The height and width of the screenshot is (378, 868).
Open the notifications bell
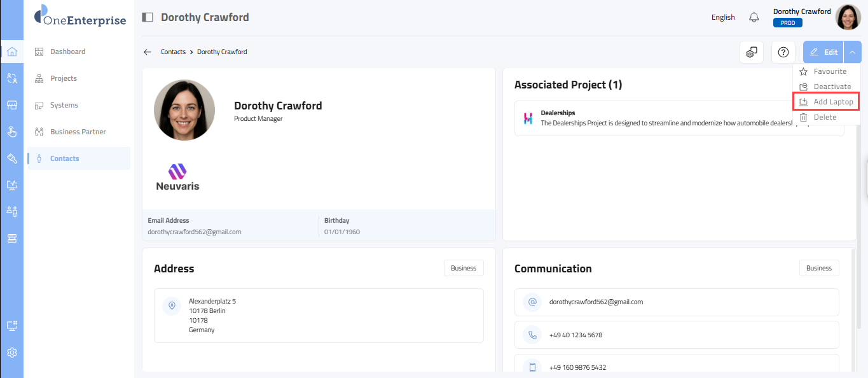click(x=754, y=17)
